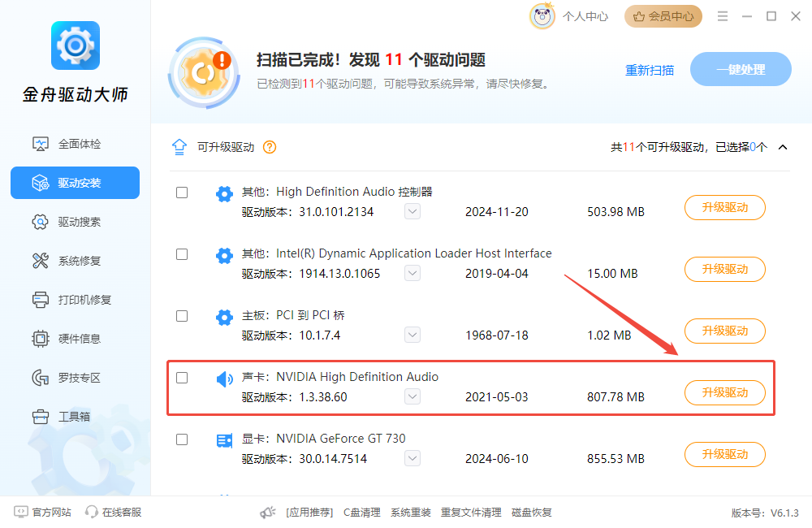Click the 金舟驱动大师 gear logo
This screenshot has width=812, height=528.
tap(76, 45)
